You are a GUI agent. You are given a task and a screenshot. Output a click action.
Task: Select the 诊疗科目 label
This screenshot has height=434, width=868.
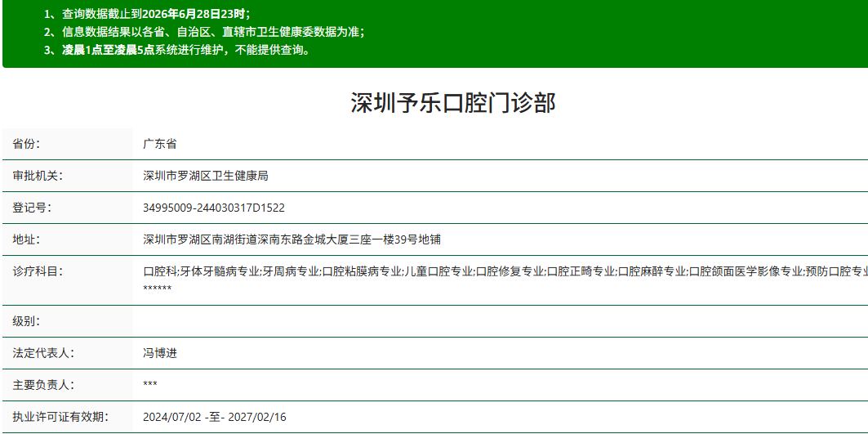click(x=37, y=271)
